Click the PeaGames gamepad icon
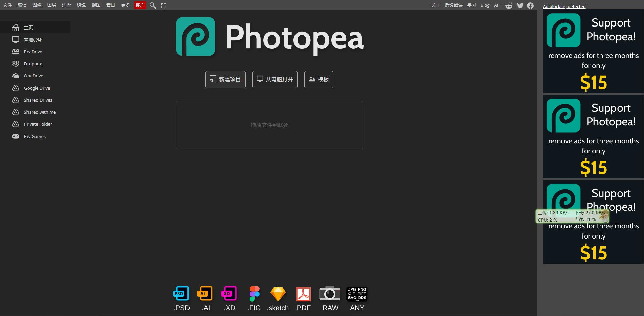 (15, 136)
